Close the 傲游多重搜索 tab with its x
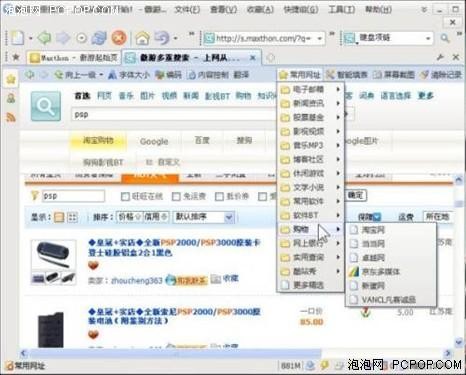Image resolution: width=466 pixels, height=375 pixels. pos(253,58)
